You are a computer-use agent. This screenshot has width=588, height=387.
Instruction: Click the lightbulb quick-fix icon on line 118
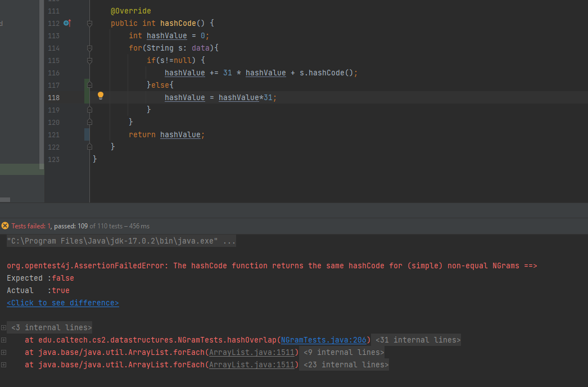point(101,96)
